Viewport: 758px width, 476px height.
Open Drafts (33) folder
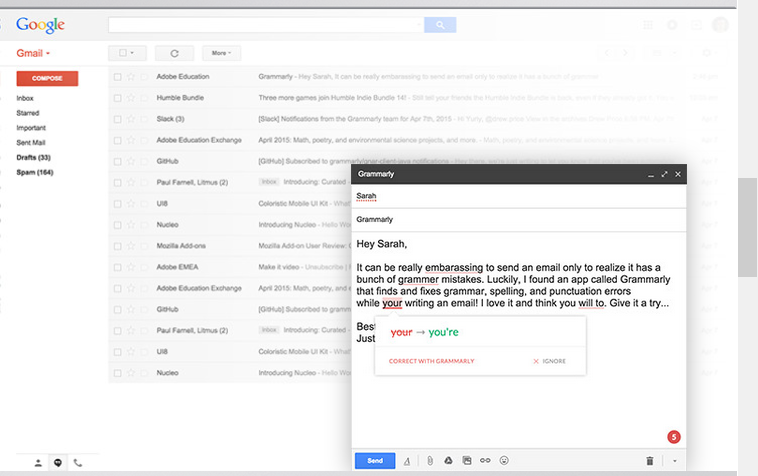pos(33,158)
